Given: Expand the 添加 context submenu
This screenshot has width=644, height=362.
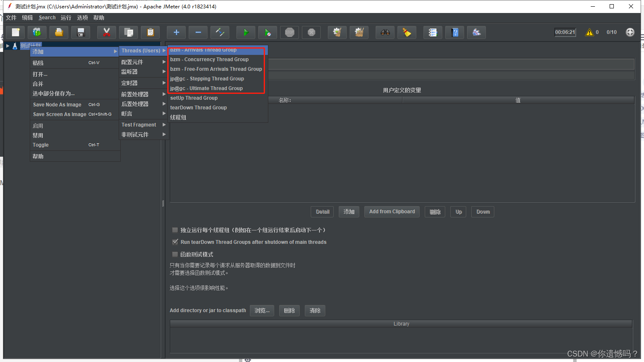Looking at the screenshot, I should 75,52.
